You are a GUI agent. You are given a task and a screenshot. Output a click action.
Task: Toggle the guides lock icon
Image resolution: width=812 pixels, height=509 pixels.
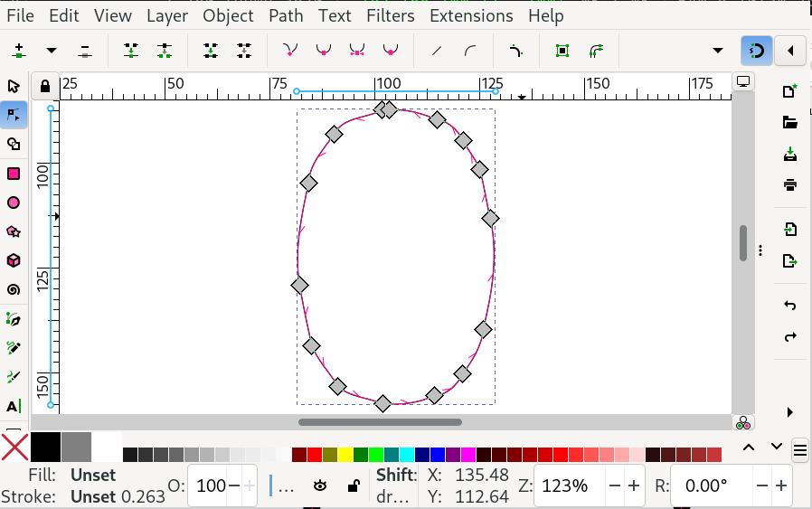45,86
